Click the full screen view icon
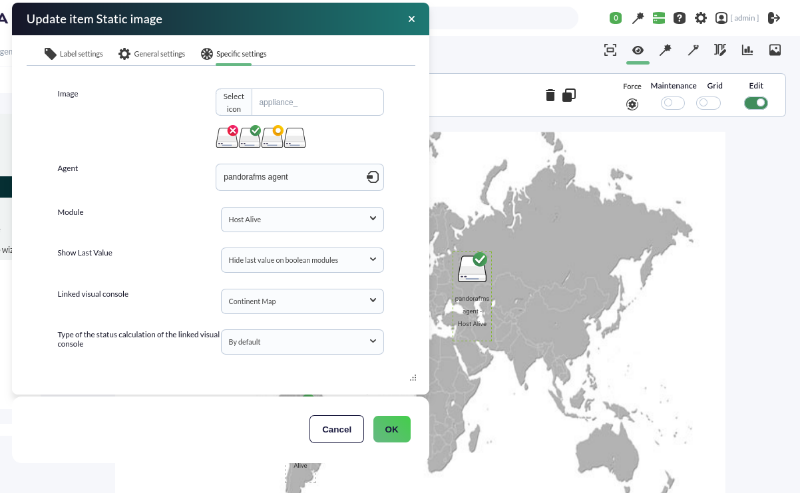 pyautogui.click(x=610, y=50)
